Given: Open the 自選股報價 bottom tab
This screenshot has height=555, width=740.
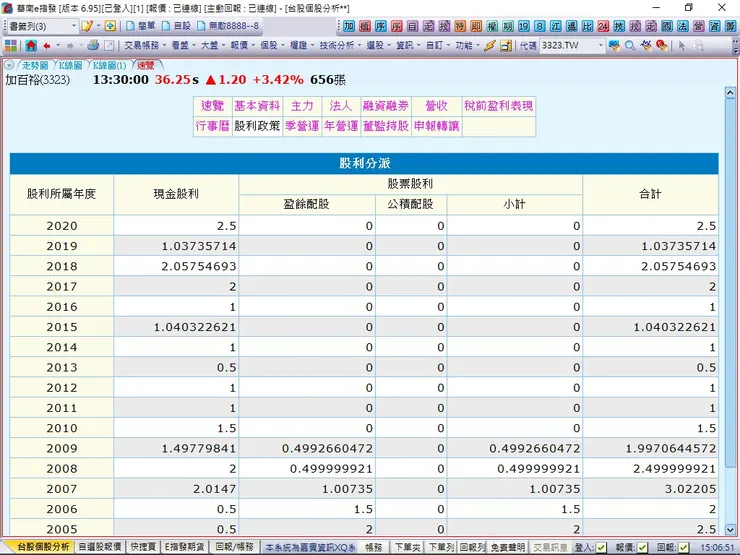Looking at the screenshot, I should 100,547.
